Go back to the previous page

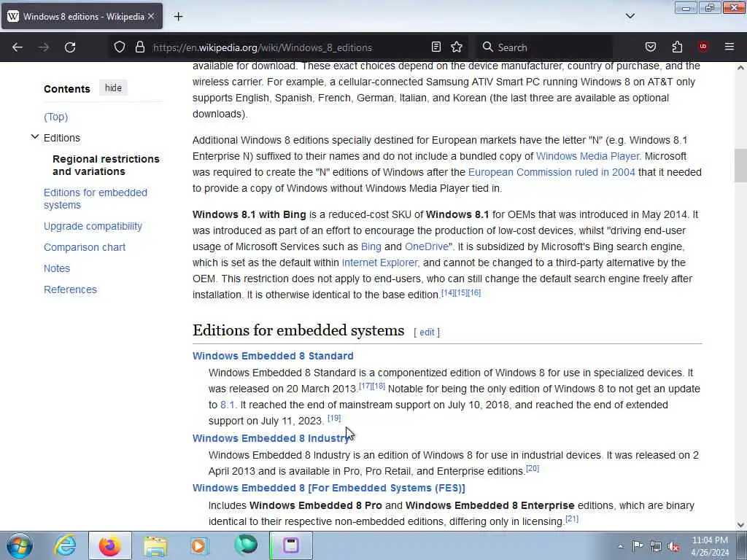pyautogui.click(x=18, y=47)
